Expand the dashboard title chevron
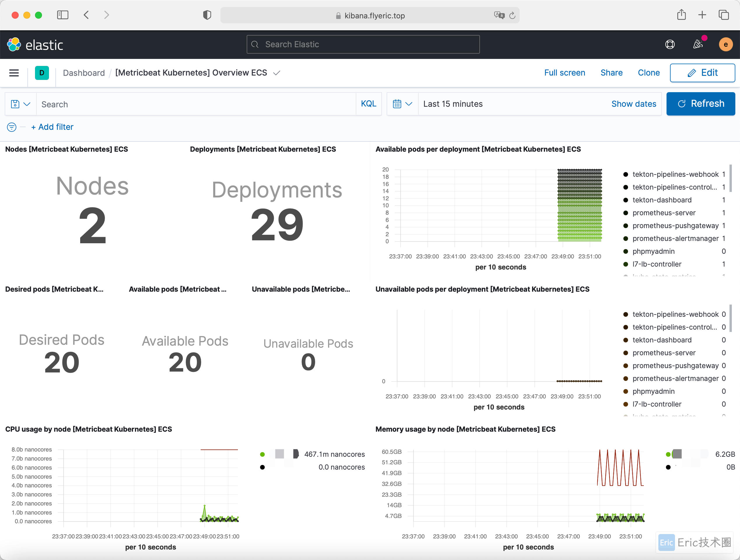This screenshot has width=740, height=560. [276, 73]
